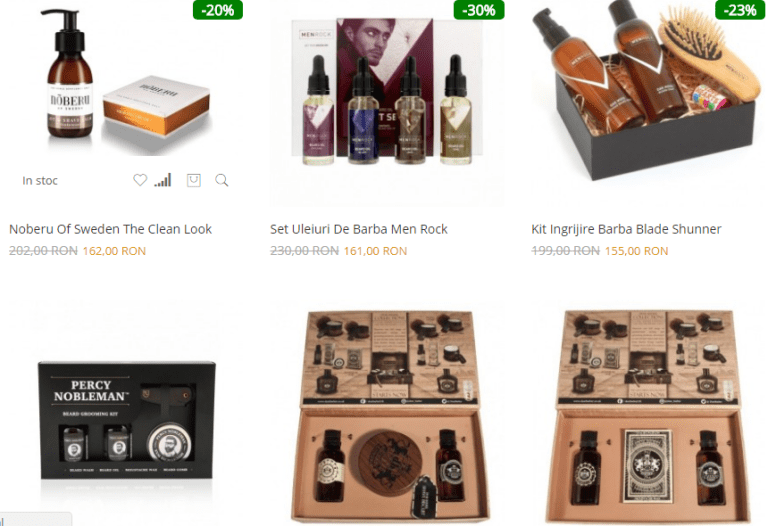Click the compare bars icon
768x526 pixels.
point(163,180)
